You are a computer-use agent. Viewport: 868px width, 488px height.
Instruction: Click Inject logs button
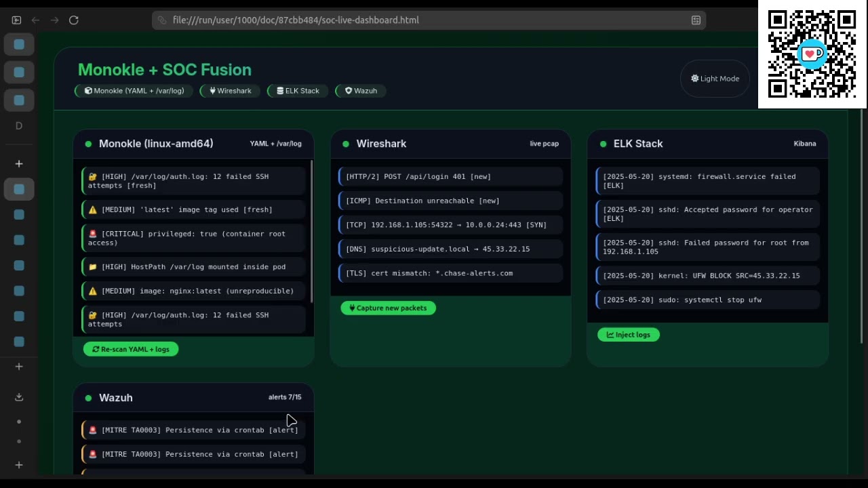[628, 334]
